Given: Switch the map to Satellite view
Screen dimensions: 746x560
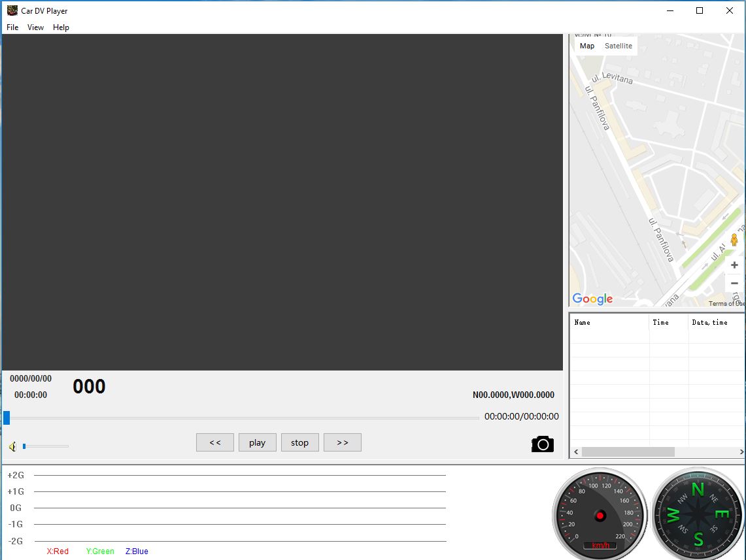Looking at the screenshot, I should pyautogui.click(x=618, y=46).
